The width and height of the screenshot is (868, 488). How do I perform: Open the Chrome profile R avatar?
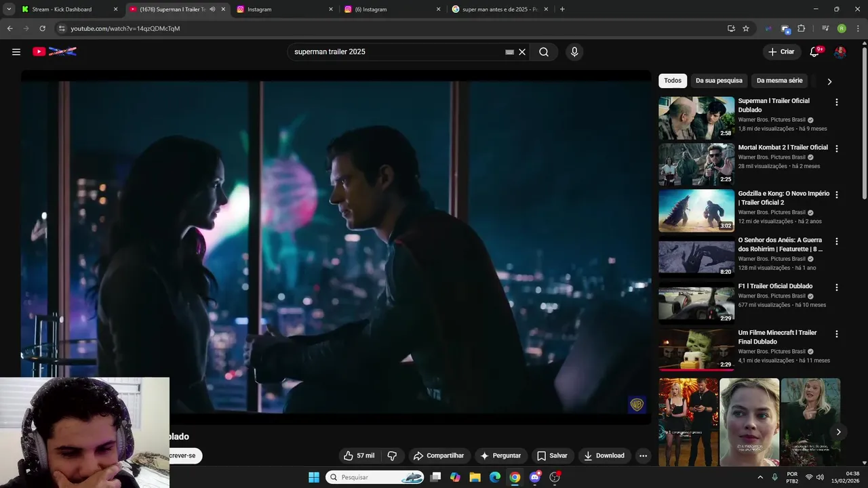pos(842,28)
